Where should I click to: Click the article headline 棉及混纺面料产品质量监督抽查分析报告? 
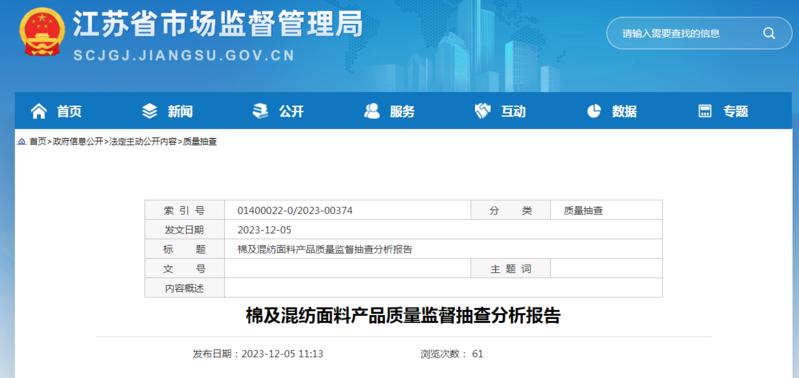pos(403,316)
